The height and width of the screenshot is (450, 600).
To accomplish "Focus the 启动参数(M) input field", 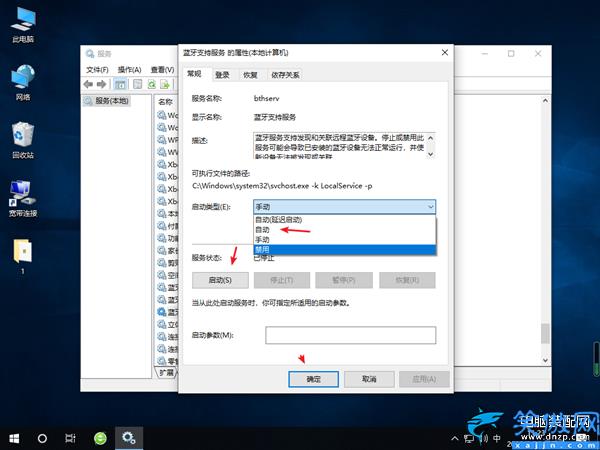I will 351,335.
